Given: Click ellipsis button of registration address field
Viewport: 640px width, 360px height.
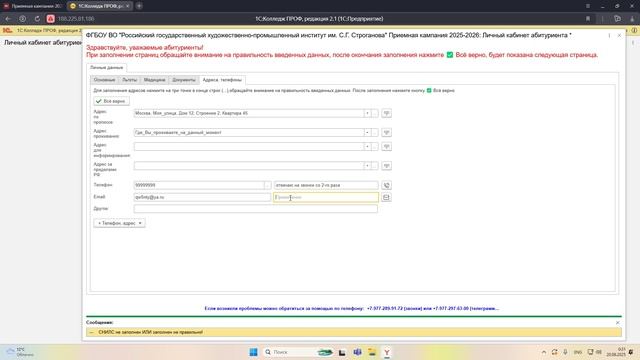Looking at the screenshot, I should click(x=375, y=113).
